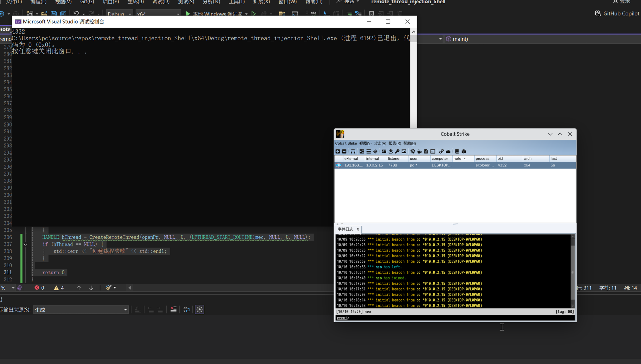Open the zoom percent dropdown
The height and width of the screenshot is (364, 641).
point(13,288)
